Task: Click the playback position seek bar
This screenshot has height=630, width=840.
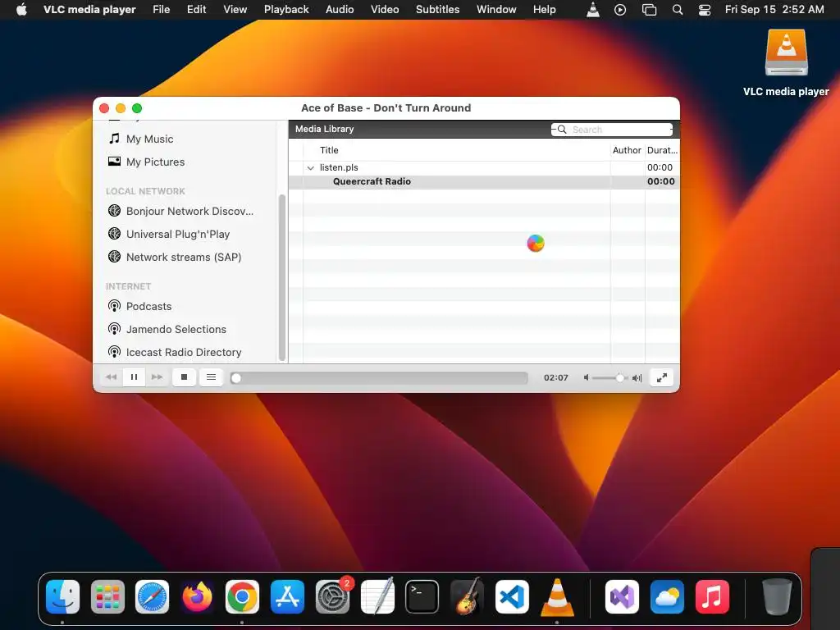Action: tap(379, 377)
